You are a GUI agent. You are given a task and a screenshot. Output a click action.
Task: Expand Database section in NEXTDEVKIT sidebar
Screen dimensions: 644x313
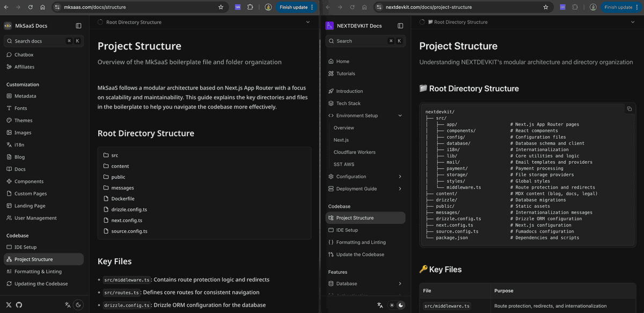400,283
